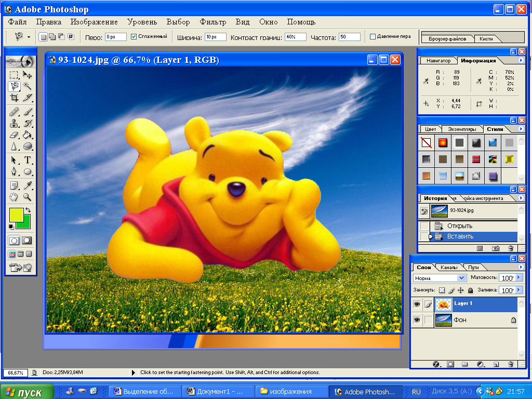The height and width of the screenshot is (399, 532).
Task: Open Слои panel options menu
Action: [521, 268]
